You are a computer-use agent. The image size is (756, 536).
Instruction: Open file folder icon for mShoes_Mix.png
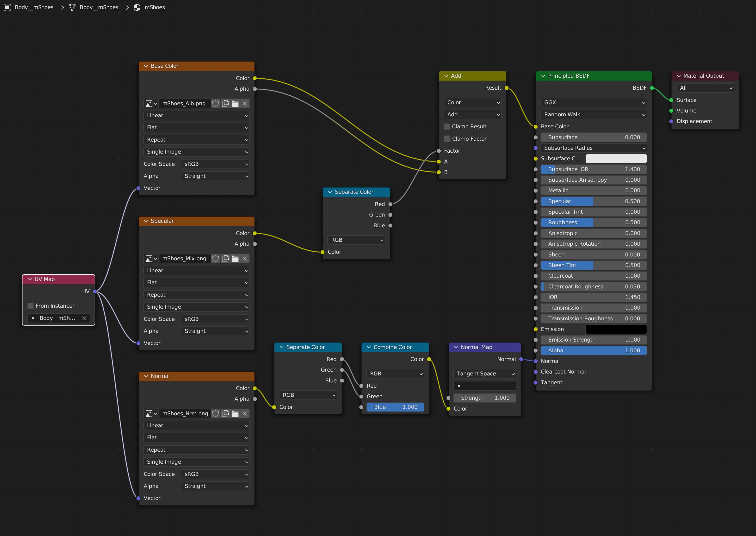[235, 258]
